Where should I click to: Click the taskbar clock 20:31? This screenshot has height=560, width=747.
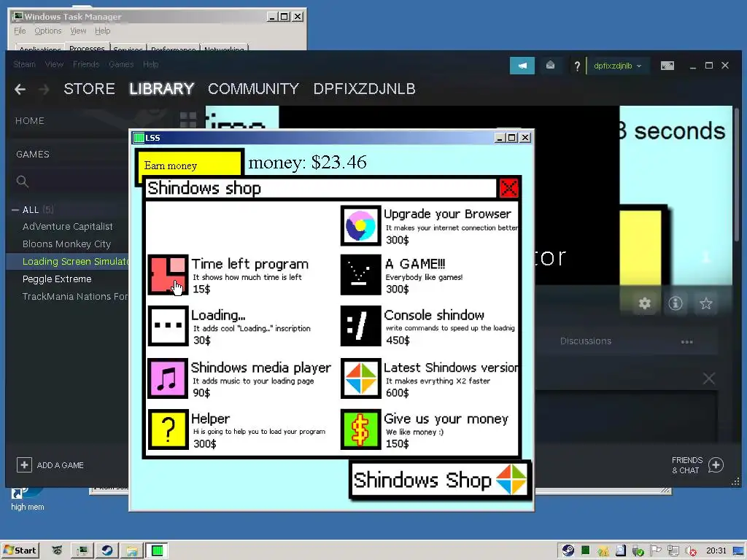716,551
